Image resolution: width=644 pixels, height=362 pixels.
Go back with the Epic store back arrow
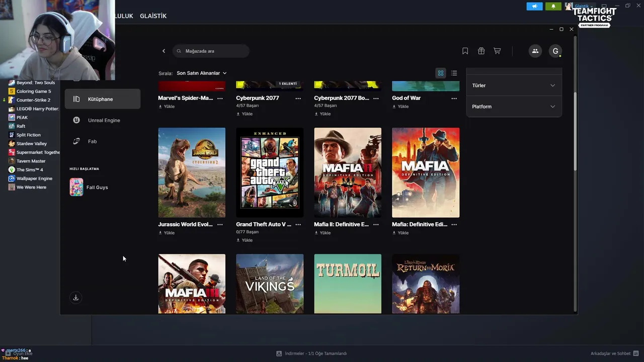tap(164, 51)
